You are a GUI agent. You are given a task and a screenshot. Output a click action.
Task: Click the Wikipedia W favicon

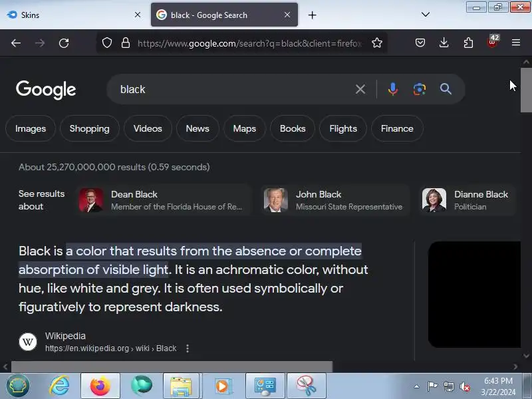(28, 342)
